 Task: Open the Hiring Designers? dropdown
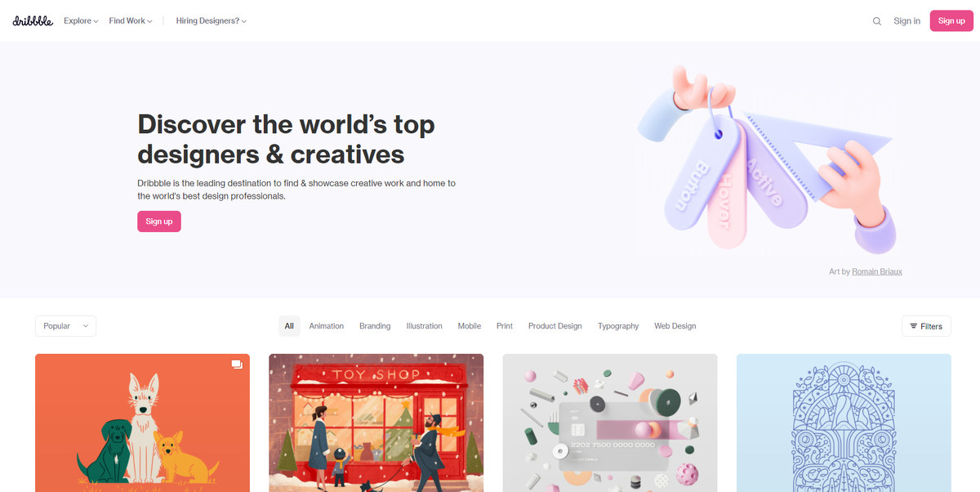[x=212, y=21]
